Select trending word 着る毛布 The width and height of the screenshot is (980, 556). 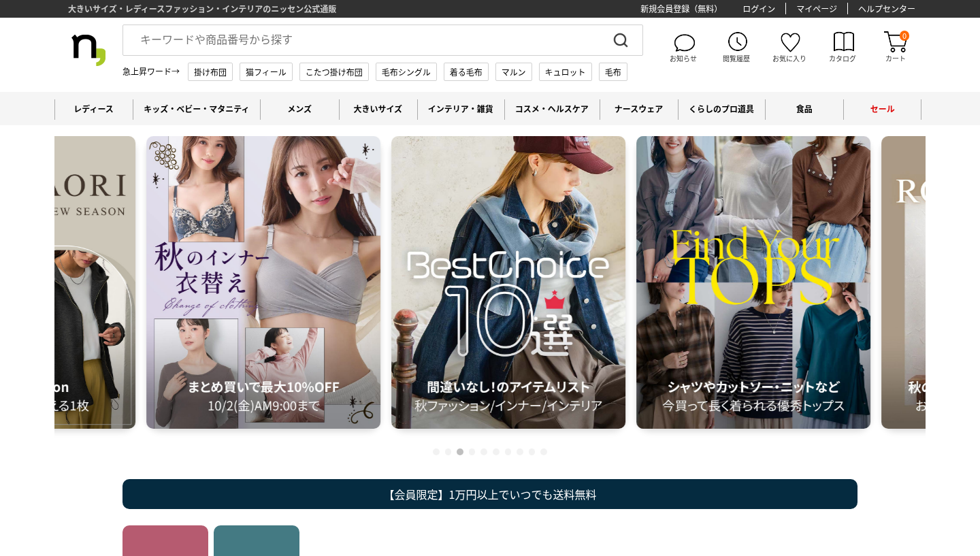tap(466, 72)
